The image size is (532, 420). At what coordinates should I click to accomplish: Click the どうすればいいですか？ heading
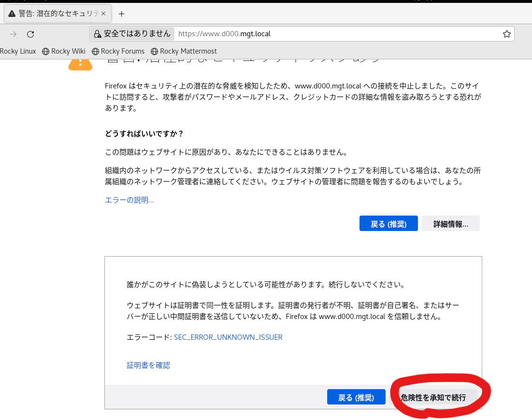point(144,134)
